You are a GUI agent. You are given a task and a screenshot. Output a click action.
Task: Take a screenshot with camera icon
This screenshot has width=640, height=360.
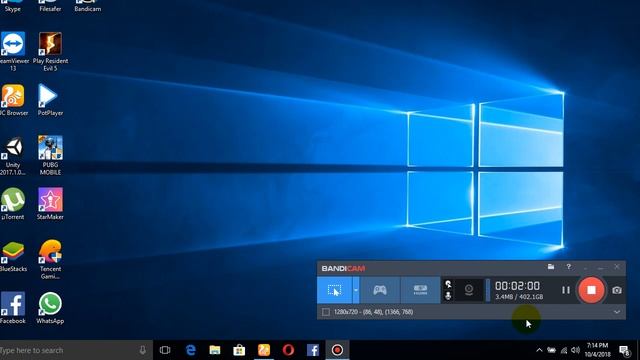coord(617,290)
